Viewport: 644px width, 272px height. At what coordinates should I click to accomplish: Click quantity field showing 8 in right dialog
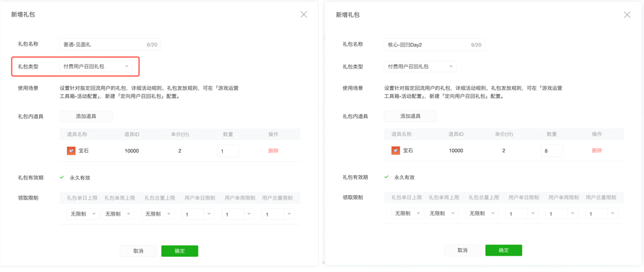[x=551, y=150]
